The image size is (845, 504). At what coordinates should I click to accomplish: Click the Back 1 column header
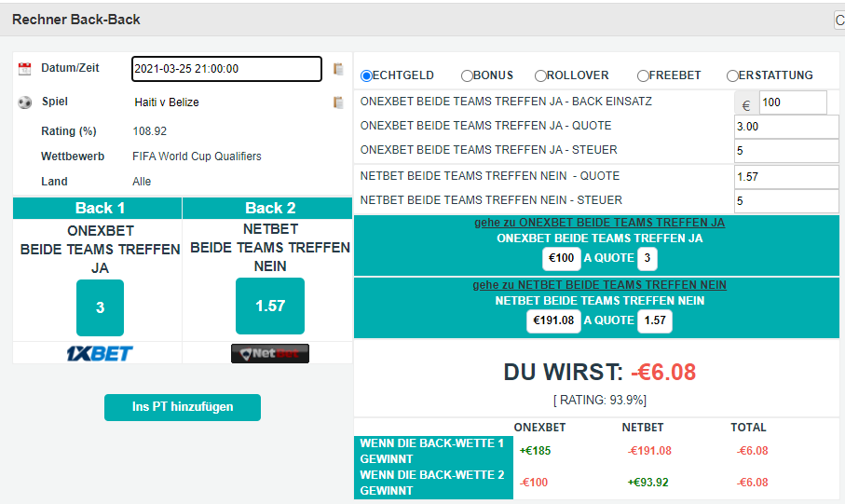point(98,208)
